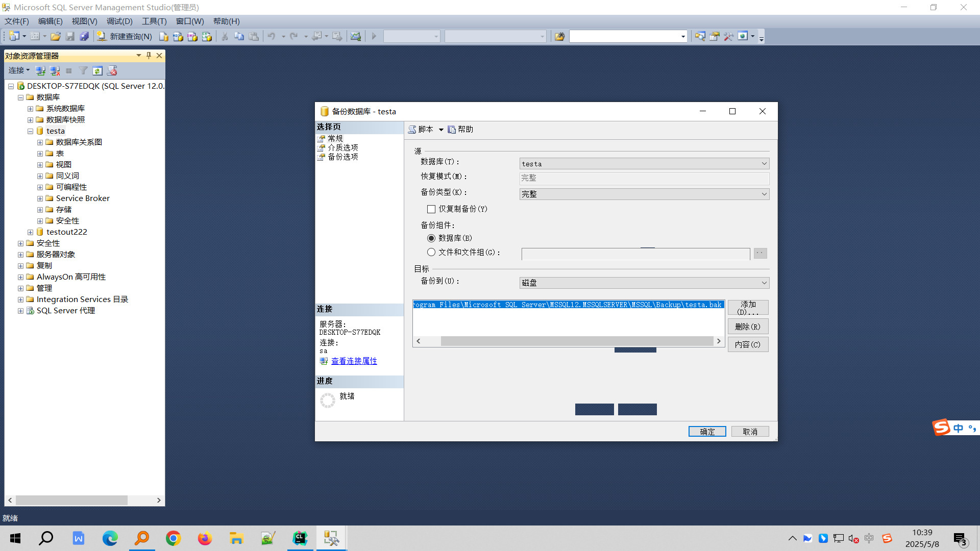
Task: Click the 查看连接属性 link
Action: point(354,361)
